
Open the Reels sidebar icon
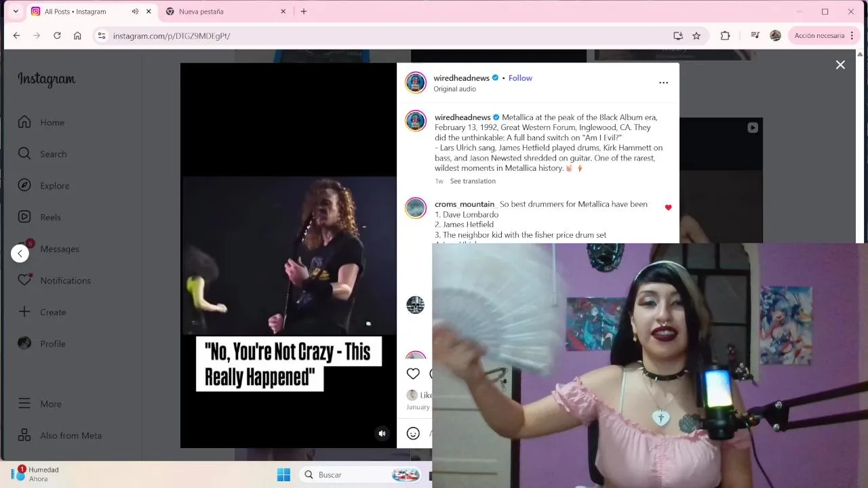pos(24,217)
